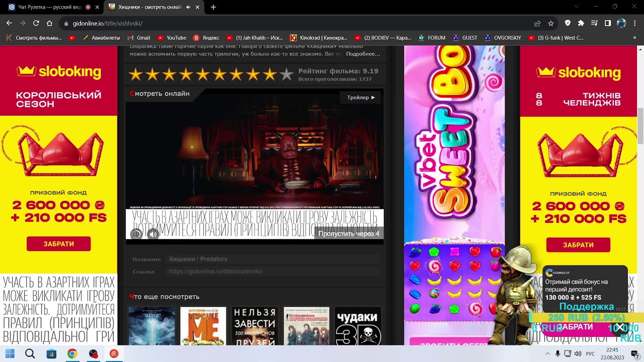Image resolution: width=644 pixels, height=362 pixels.
Task: Open the FORUM bookmark
Action: click(432, 38)
